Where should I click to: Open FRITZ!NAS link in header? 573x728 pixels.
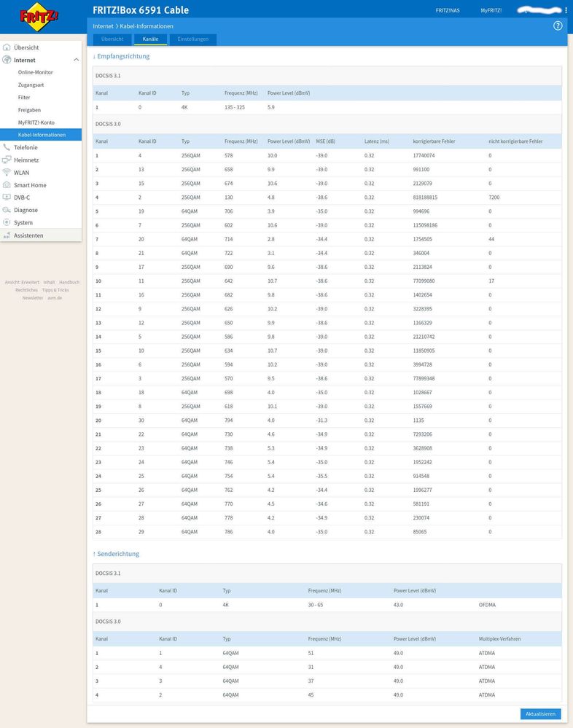tap(448, 10)
